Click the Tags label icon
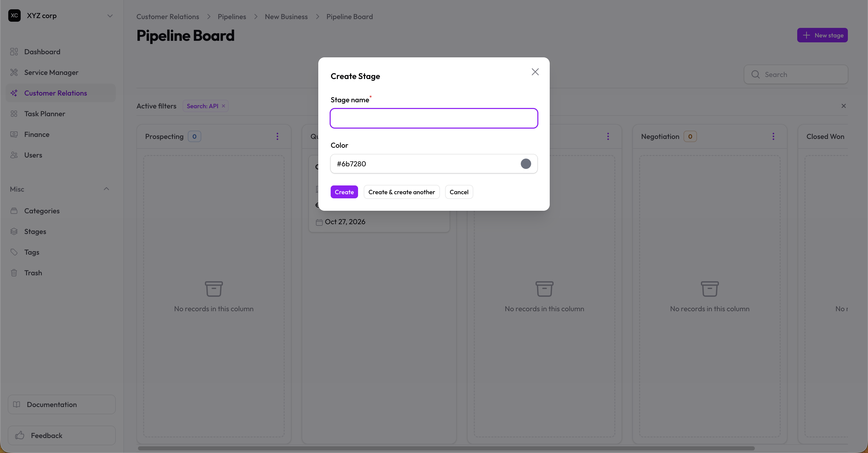The height and width of the screenshot is (453, 868). tap(14, 252)
